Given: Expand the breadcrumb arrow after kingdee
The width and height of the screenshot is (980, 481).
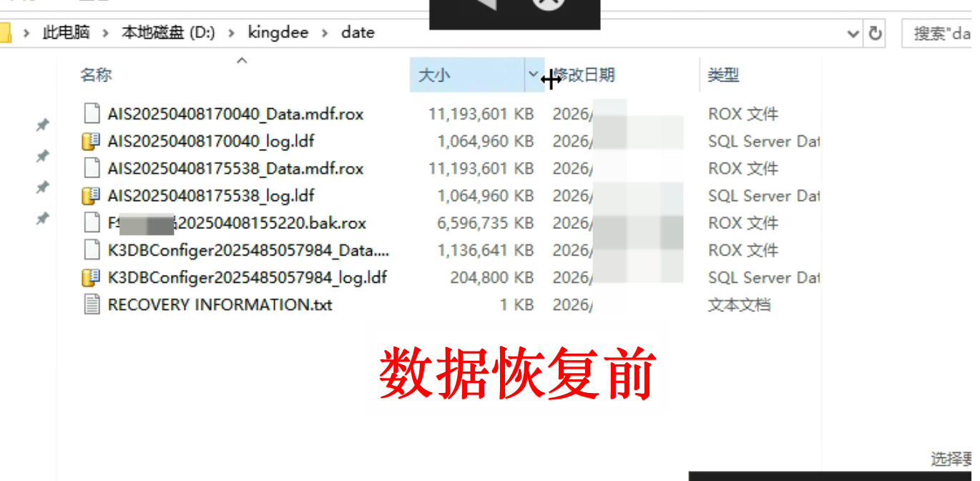Looking at the screenshot, I should [325, 33].
